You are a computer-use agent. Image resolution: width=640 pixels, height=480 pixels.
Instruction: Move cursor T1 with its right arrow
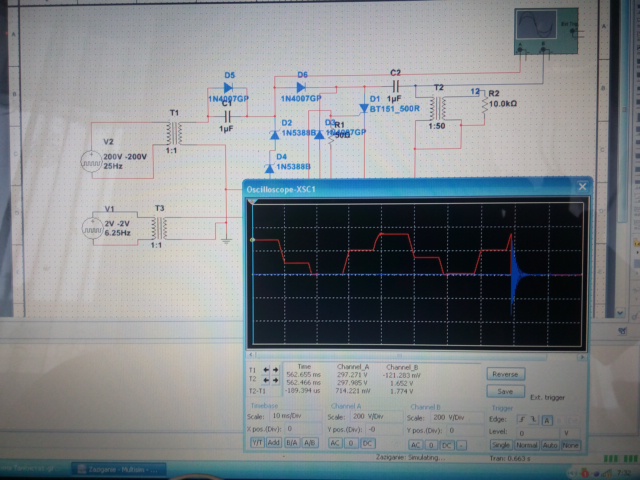(275, 370)
